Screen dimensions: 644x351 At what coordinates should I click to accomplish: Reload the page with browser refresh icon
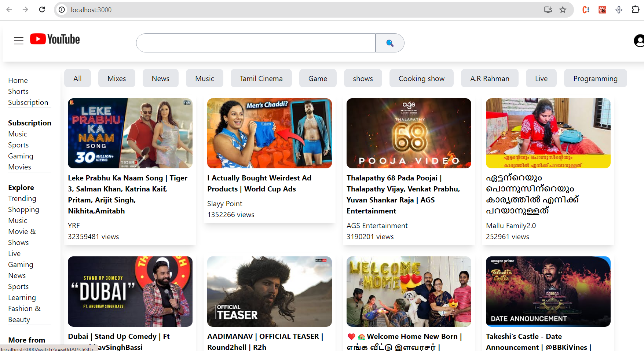[x=42, y=10]
